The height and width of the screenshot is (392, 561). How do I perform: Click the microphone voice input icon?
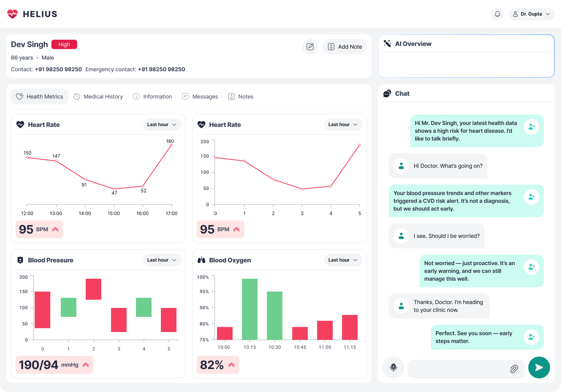393,367
